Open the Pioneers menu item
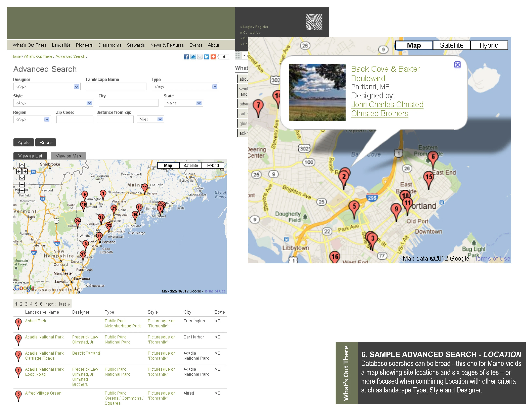 pyautogui.click(x=84, y=45)
